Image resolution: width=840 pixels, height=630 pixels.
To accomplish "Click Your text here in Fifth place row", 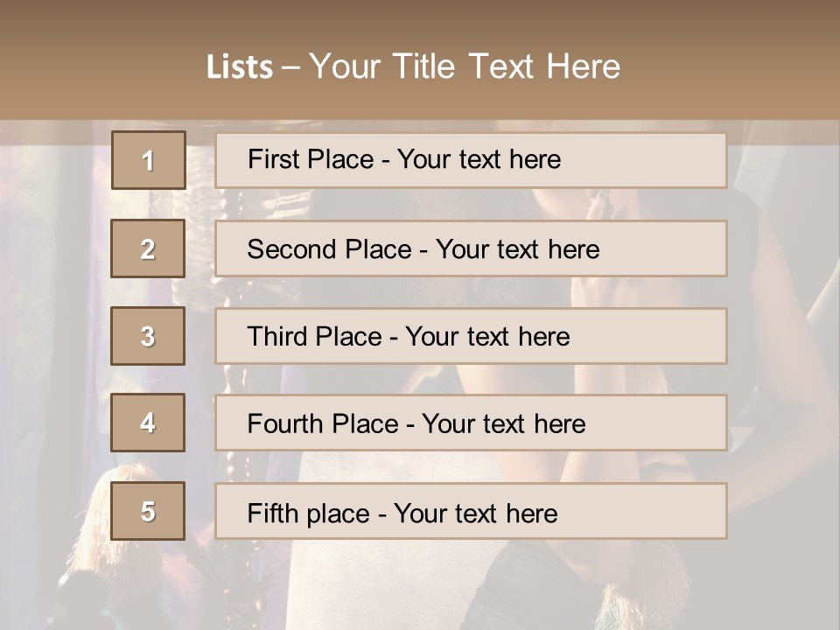I will [x=475, y=513].
